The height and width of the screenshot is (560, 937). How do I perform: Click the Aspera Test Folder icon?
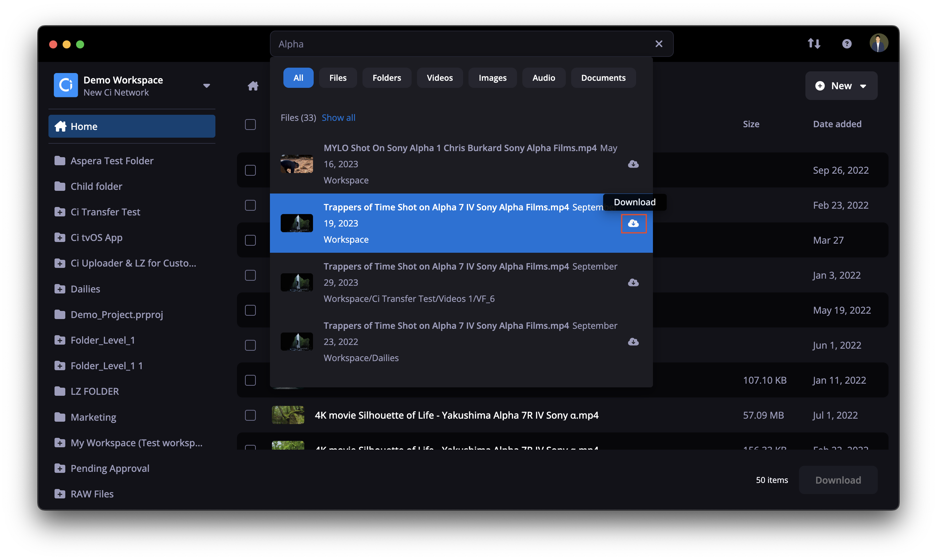pos(60,161)
